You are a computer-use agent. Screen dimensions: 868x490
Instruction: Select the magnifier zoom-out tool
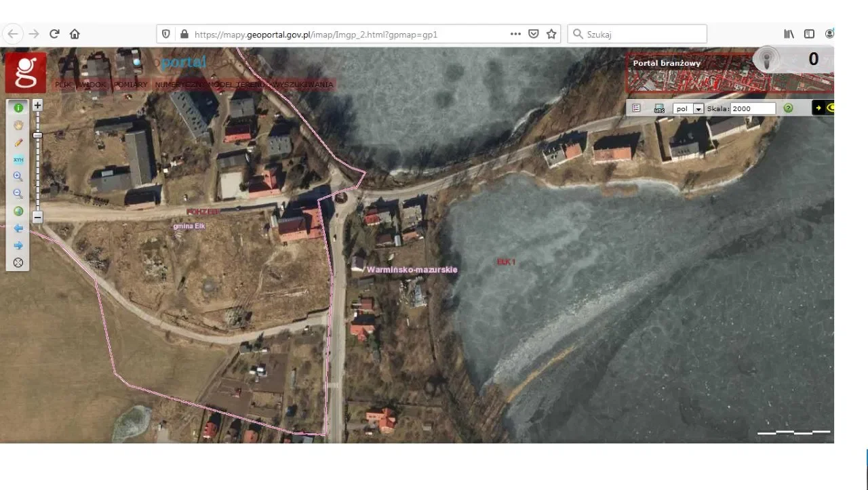pyautogui.click(x=18, y=194)
